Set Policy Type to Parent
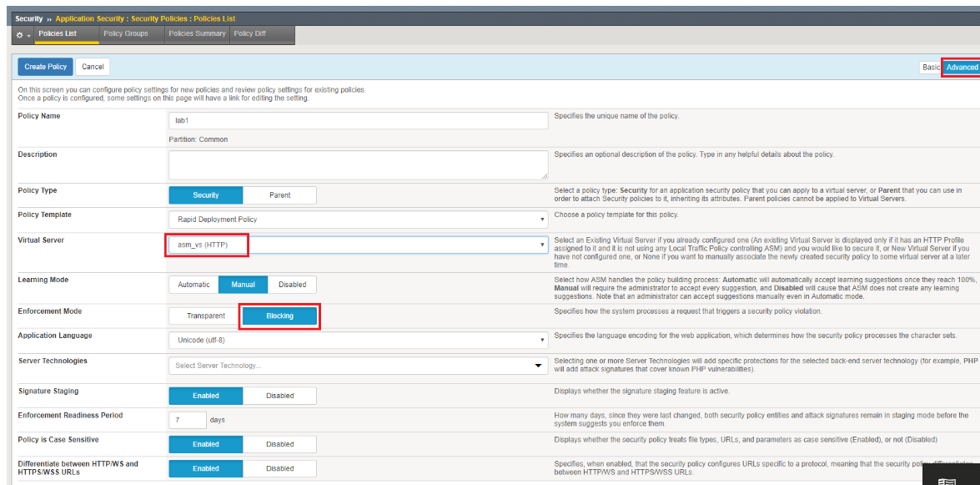Viewport: 980px width, 485px height. [280, 195]
